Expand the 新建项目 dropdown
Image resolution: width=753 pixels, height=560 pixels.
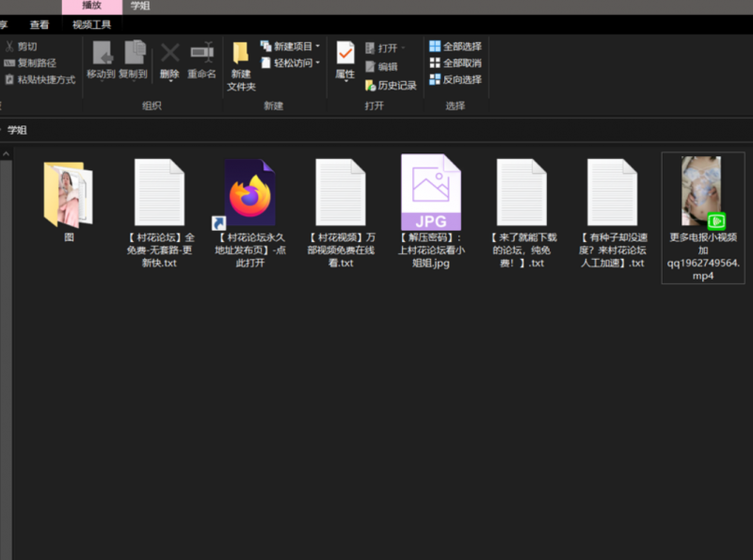coord(318,46)
